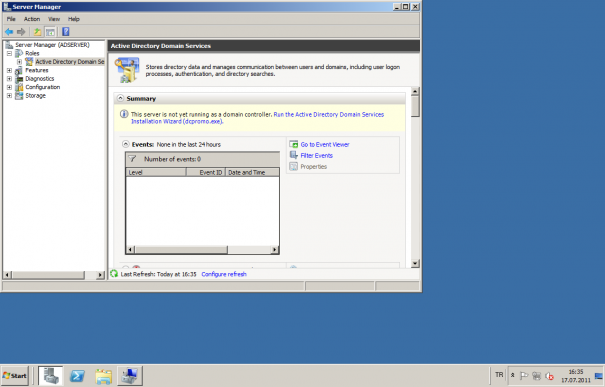The height and width of the screenshot is (387, 605).
Task: Collapse the Events section
Action: coord(125,144)
